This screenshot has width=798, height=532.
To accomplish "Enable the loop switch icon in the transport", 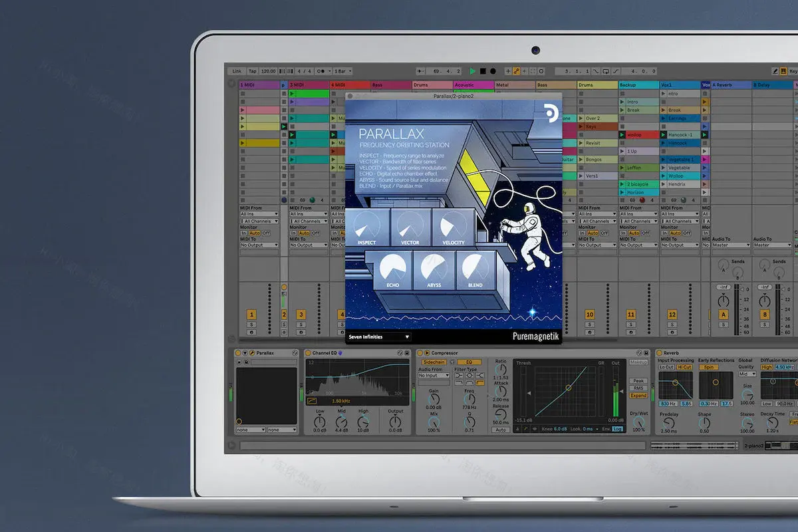I will tap(605, 71).
